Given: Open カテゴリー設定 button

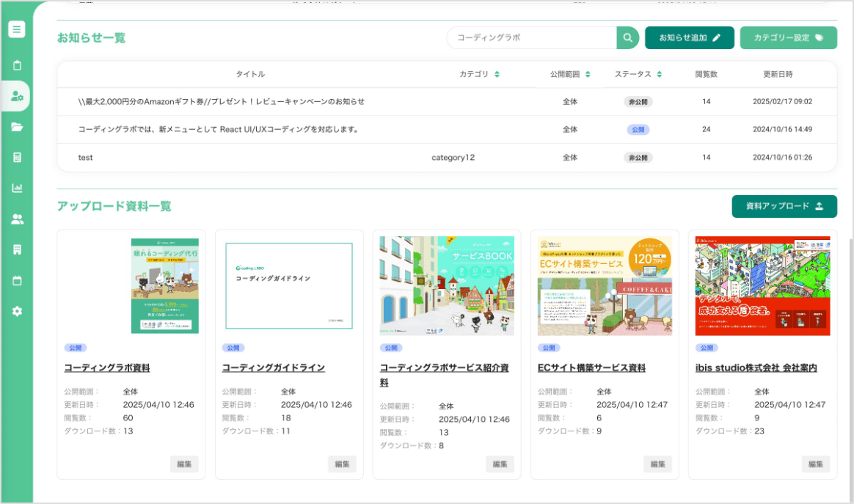Looking at the screenshot, I should (788, 37).
